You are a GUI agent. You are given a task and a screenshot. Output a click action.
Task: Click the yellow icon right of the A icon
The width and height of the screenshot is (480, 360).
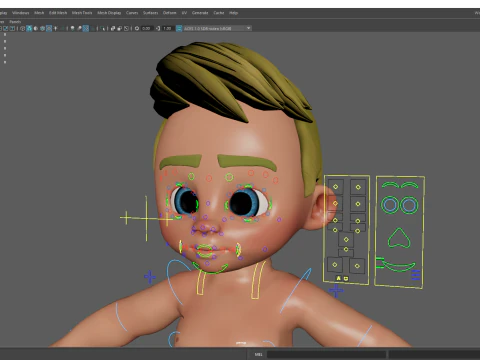(346, 279)
